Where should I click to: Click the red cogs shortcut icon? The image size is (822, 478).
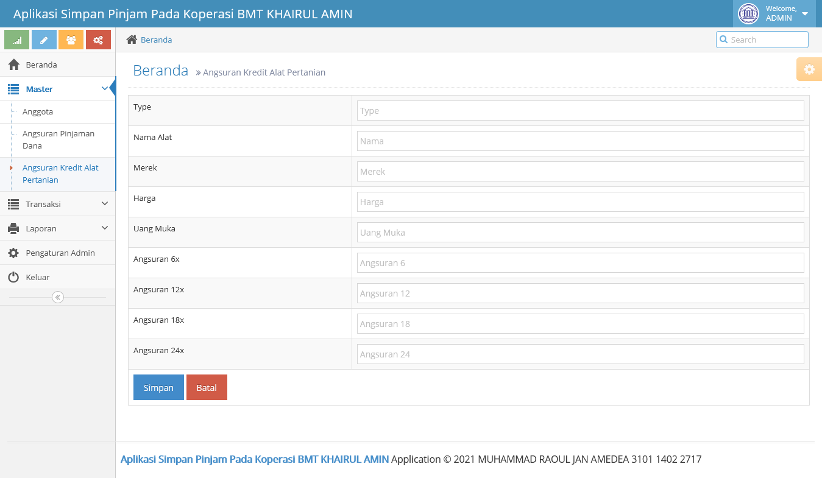[x=98, y=40]
